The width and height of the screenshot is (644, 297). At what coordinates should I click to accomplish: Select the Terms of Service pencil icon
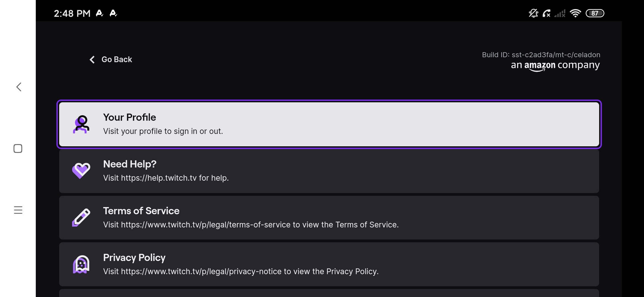click(81, 217)
